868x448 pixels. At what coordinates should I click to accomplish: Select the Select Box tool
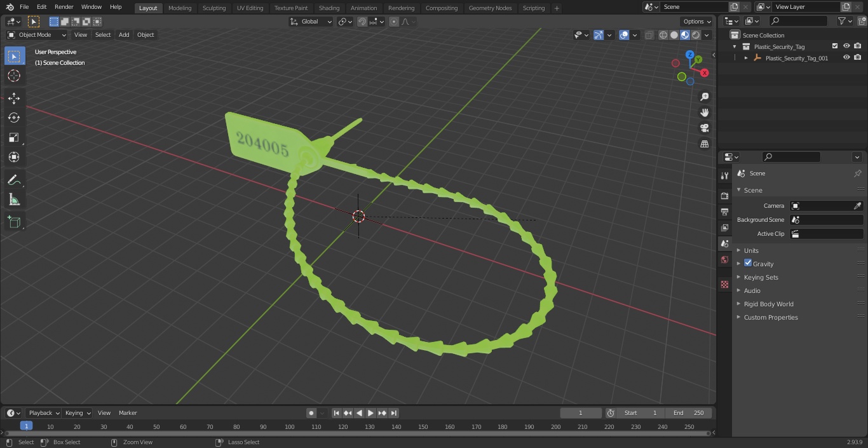(15, 56)
